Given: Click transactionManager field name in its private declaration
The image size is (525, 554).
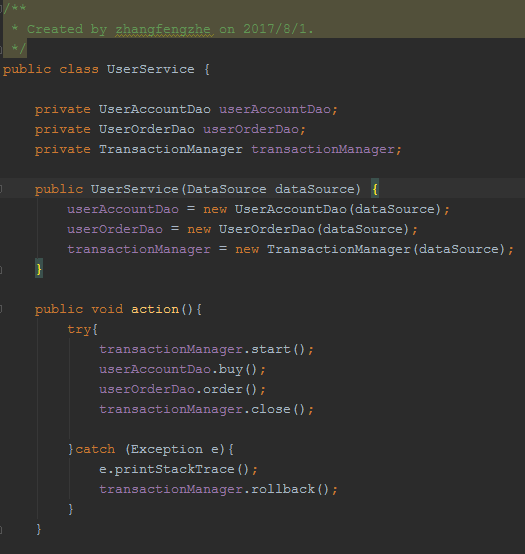Looking at the screenshot, I should (323, 149).
